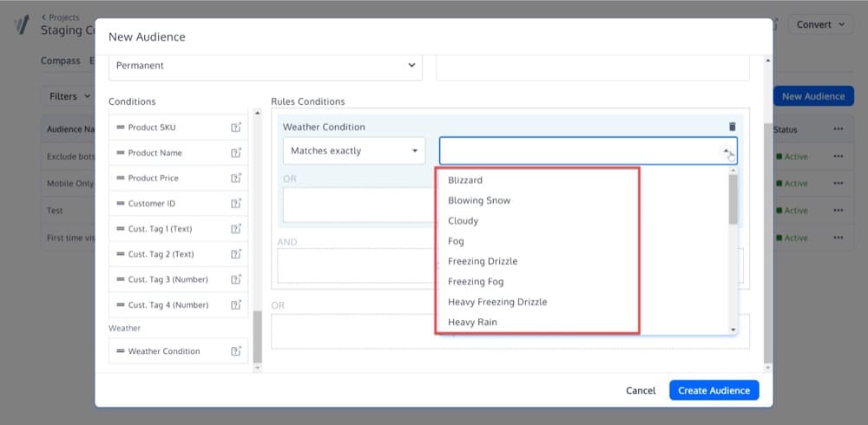This screenshot has width=868, height=425.
Task: Select Blizzard from the weather list
Action: tap(465, 180)
